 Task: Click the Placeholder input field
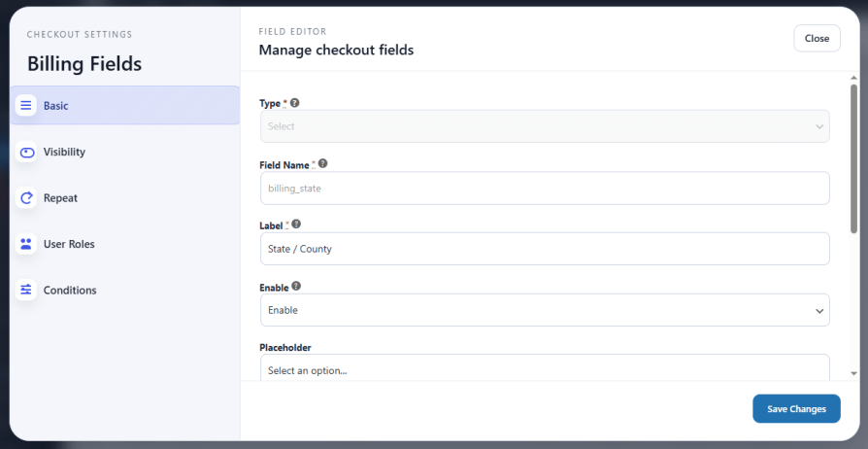tap(544, 369)
